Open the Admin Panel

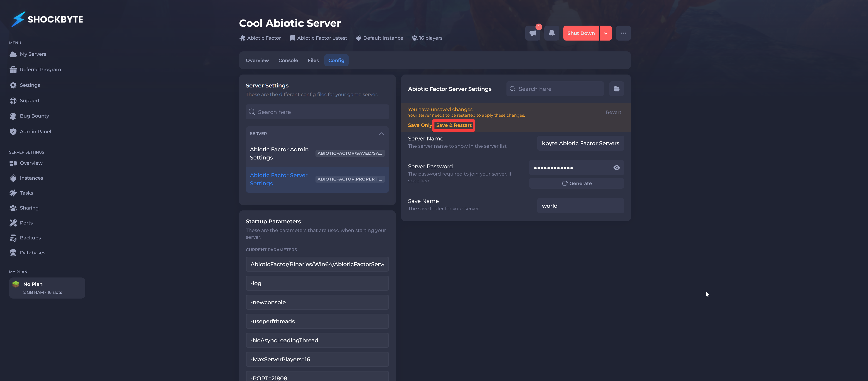pos(35,132)
